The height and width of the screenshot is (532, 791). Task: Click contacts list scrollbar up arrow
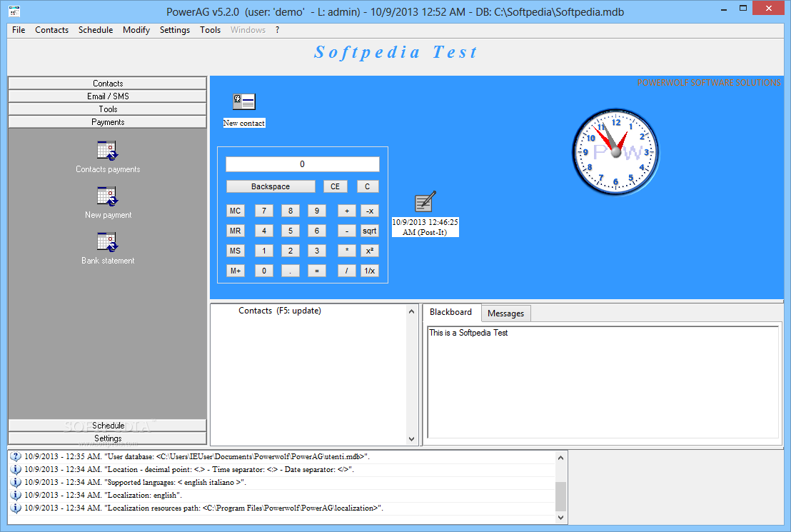[412, 311]
